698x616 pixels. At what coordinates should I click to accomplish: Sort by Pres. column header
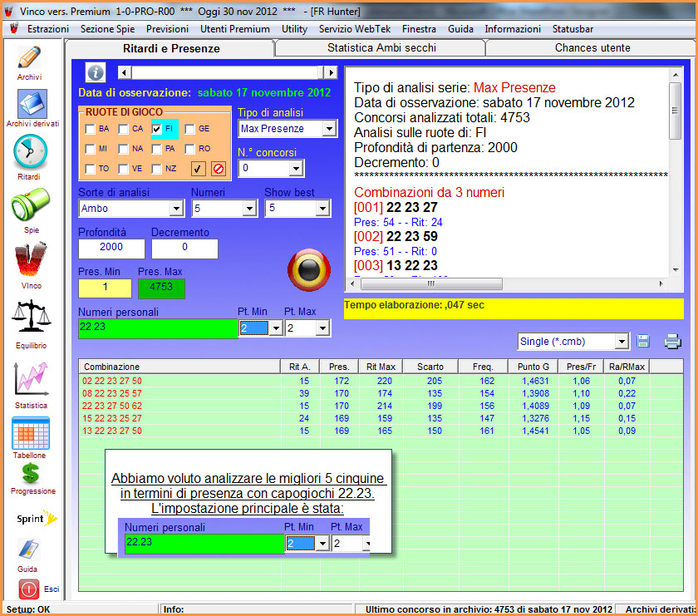click(x=339, y=367)
